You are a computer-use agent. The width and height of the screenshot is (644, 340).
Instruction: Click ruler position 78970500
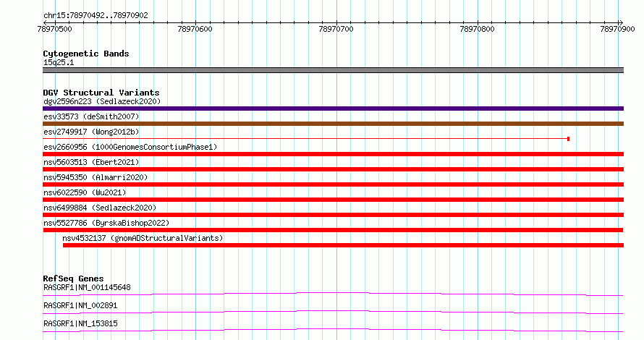pyautogui.click(x=54, y=29)
